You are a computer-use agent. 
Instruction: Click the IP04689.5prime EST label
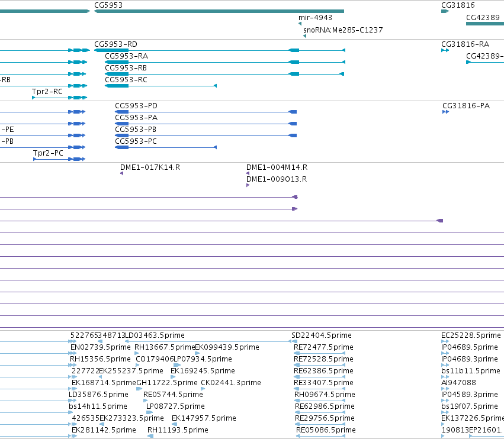tap(469, 347)
